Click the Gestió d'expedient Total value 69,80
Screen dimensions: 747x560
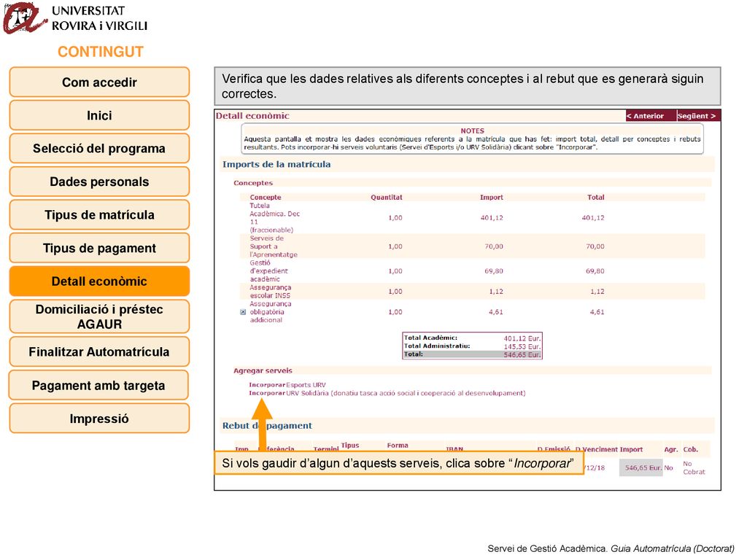[x=595, y=271]
